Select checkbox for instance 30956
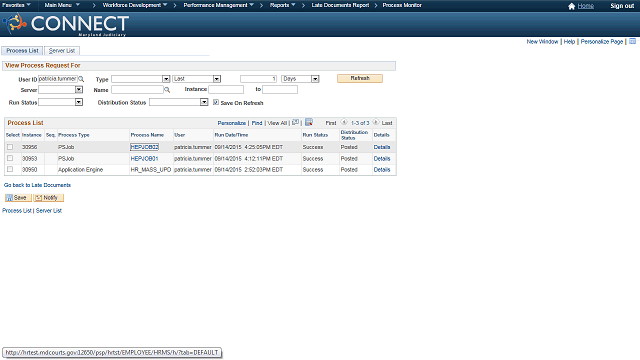Viewport: 640px width, 360px height. pos(10,147)
